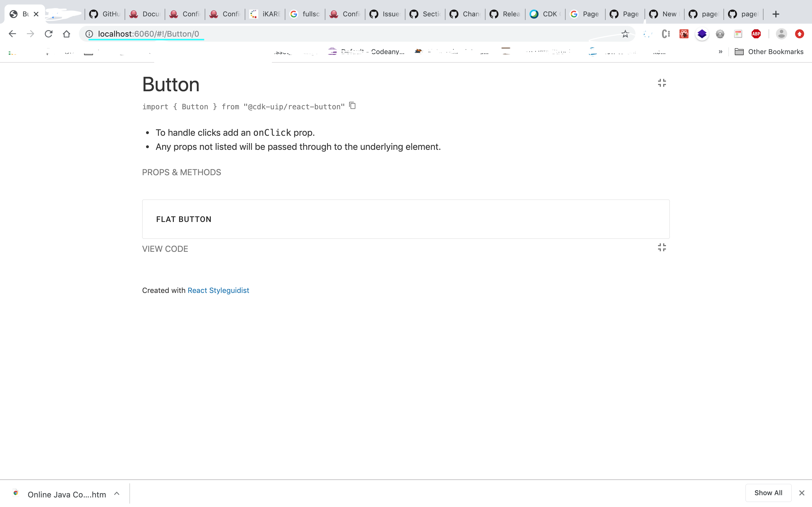Follow the React Styleguidist link
Viewport: 812px width, 507px height.
click(x=218, y=290)
